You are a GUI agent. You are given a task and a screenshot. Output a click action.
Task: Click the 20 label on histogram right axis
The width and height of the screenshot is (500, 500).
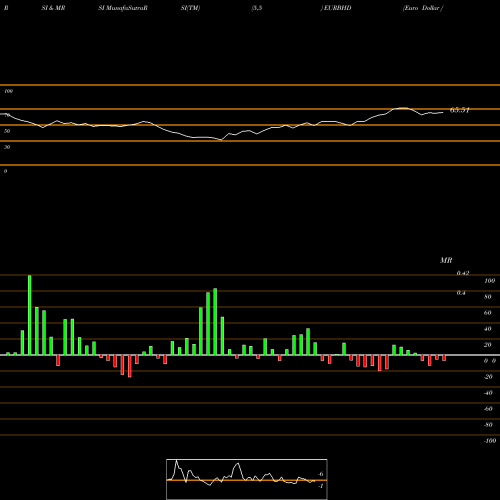coord(488,345)
